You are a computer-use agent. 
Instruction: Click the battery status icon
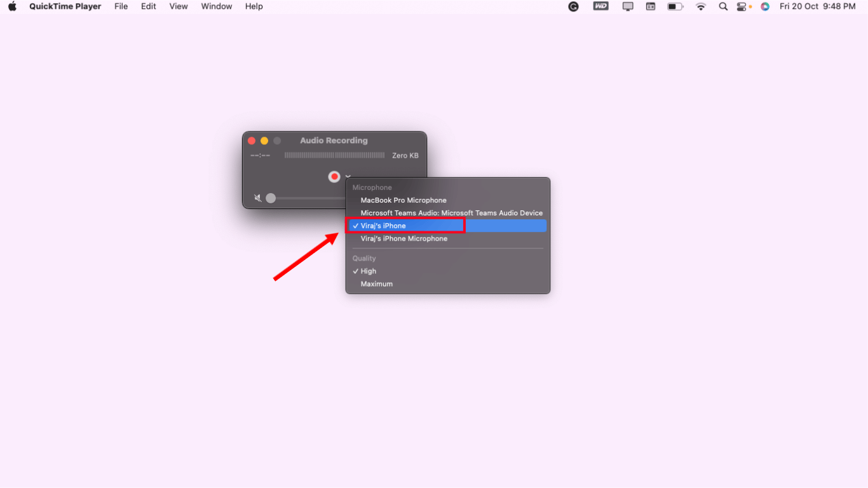point(675,6)
